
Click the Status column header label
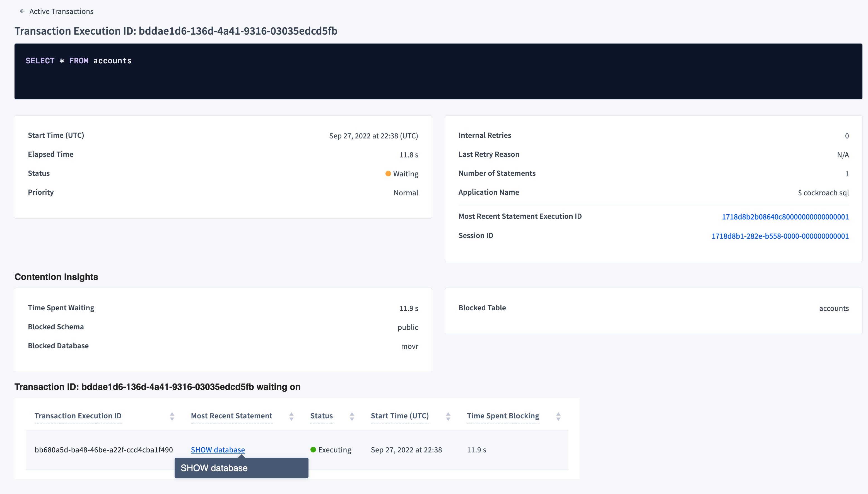click(x=321, y=416)
